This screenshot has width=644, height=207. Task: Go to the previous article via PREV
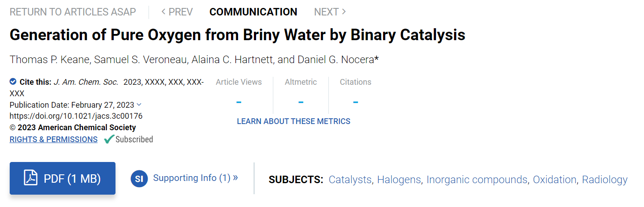coord(177,12)
